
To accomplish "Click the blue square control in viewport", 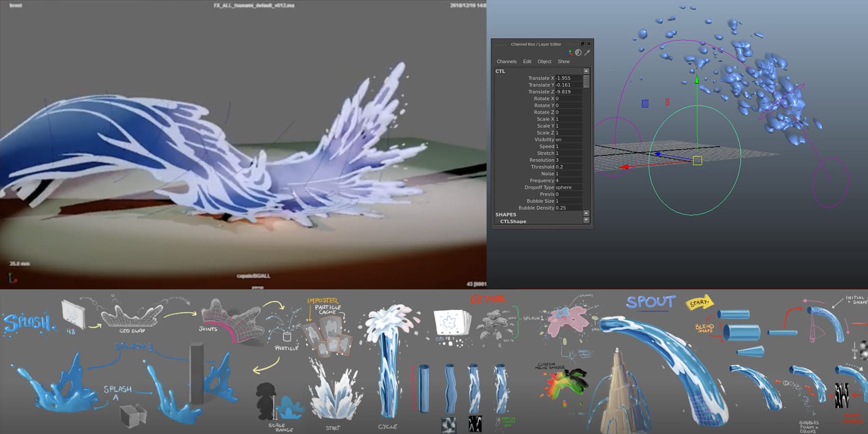I will pos(645,103).
